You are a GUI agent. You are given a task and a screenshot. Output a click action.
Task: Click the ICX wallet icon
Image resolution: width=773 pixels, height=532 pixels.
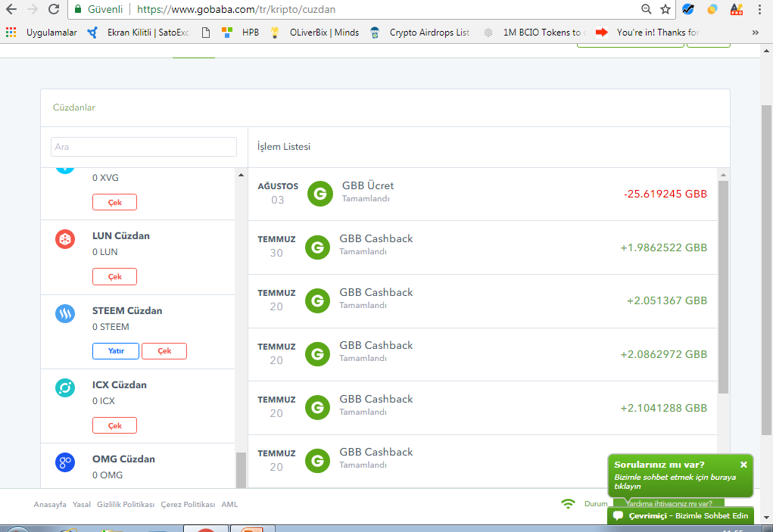[65, 388]
